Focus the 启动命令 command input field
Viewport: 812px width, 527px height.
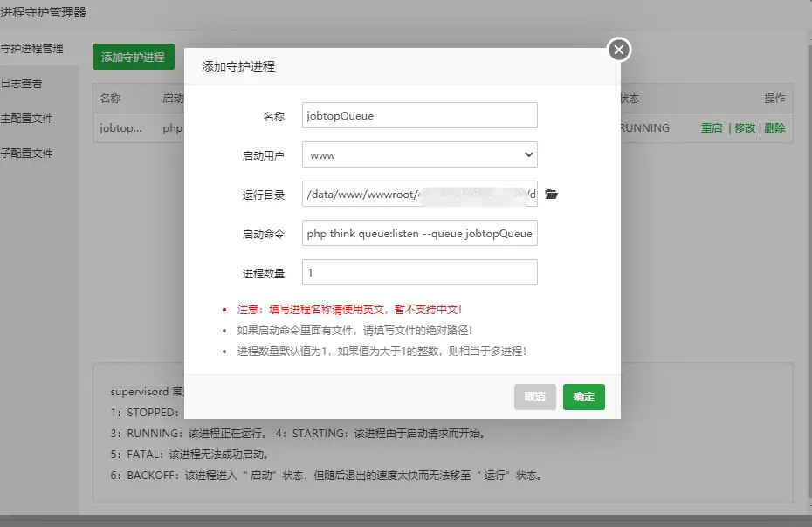(419, 233)
